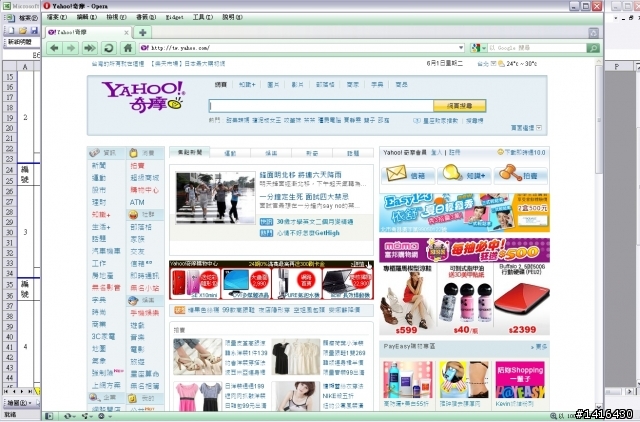Click the Yahoo!奇摩 logo
640x422 pixels.
pyautogui.click(x=144, y=97)
